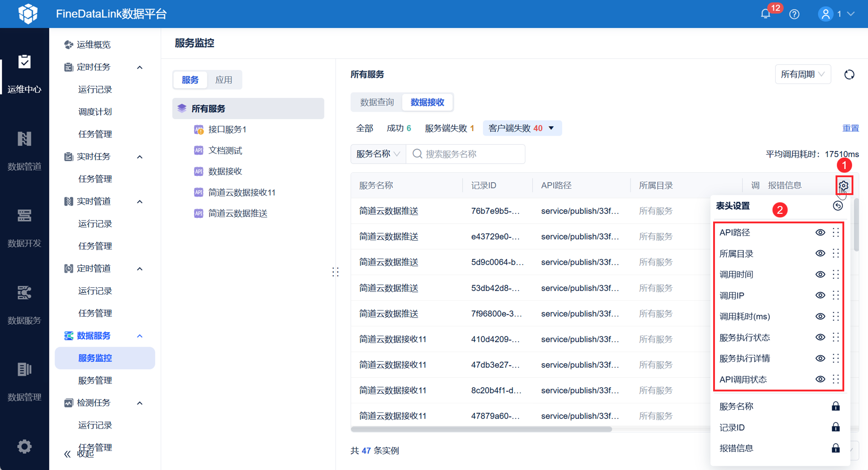Select 所有服务 in the service tree

248,109
